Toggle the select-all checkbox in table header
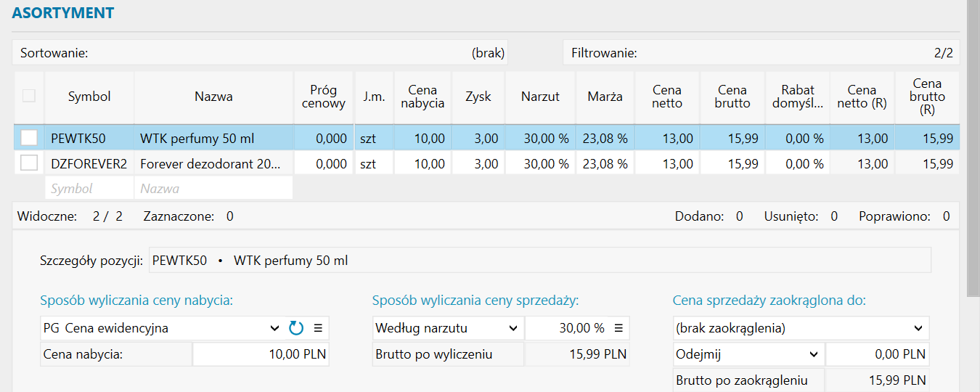The image size is (980, 392). pos(29,96)
